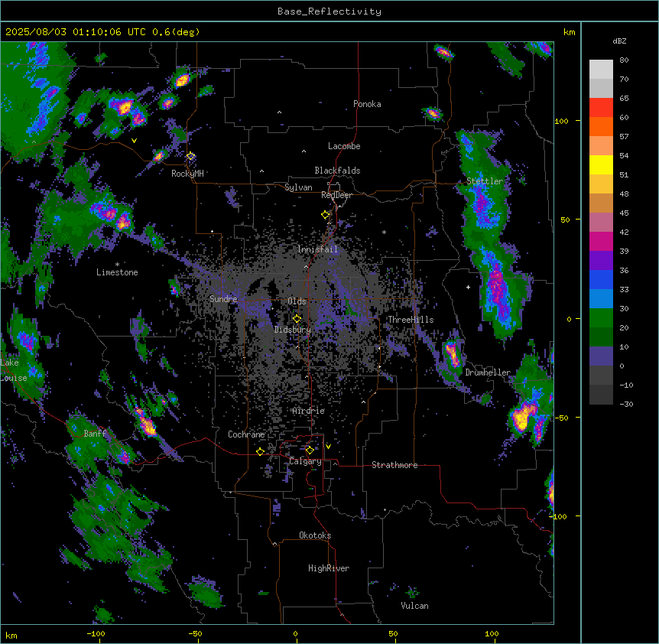Click the Innisfail city label
Image resolution: width=659 pixels, height=644 pixels.
tap(317, 249)
